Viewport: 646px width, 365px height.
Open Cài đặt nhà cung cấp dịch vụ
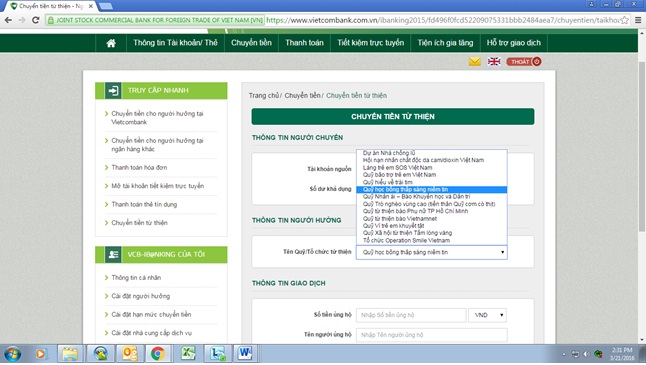tap(152, 333)
